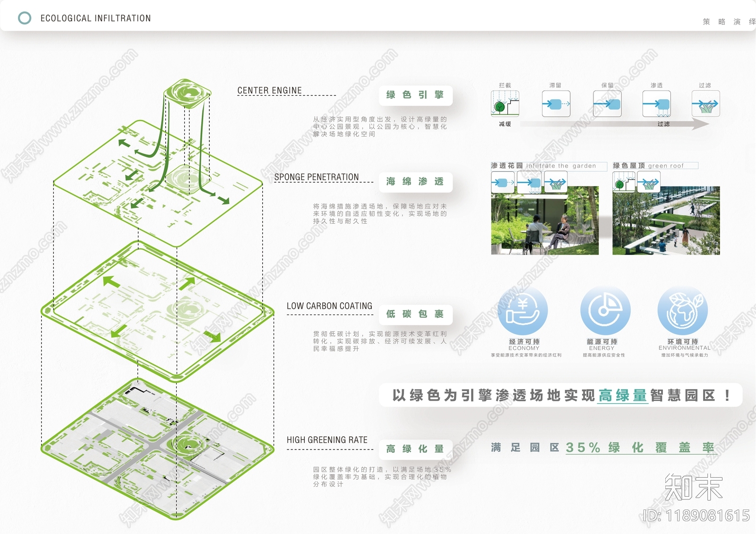Click the gray gradient arrow under process icons
Image resolution: width=756 pixels, height=534 pixels.
point(614,124)
